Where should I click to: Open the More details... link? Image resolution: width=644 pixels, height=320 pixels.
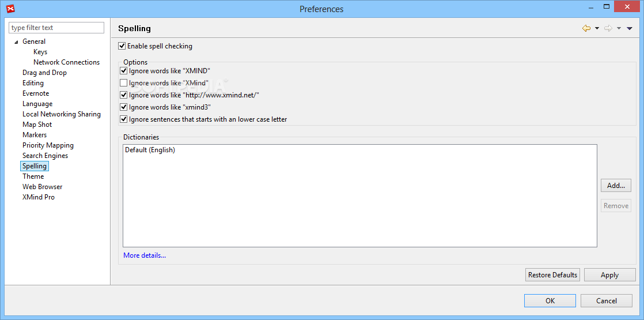145,255
